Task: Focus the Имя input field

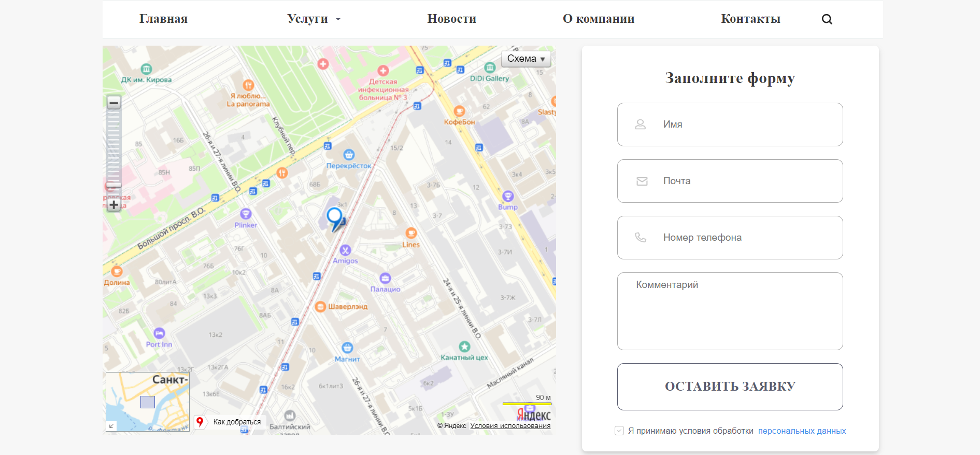Action: click(x=730, y=125)
